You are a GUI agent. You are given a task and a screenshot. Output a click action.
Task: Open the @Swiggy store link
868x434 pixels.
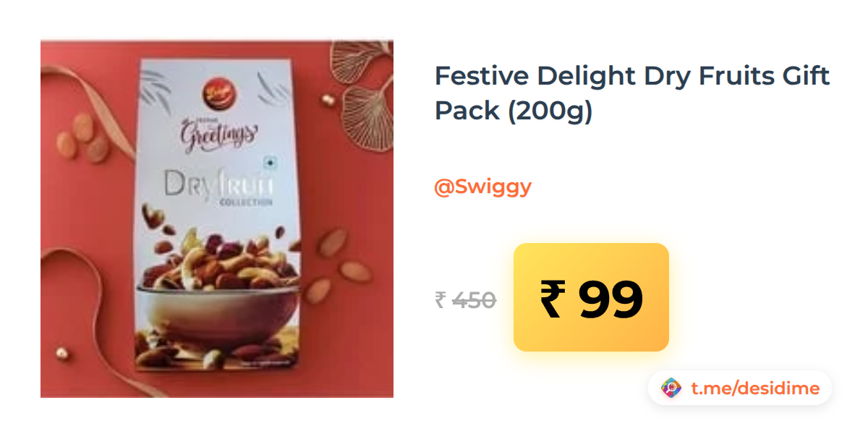click(x=483, y=187)
